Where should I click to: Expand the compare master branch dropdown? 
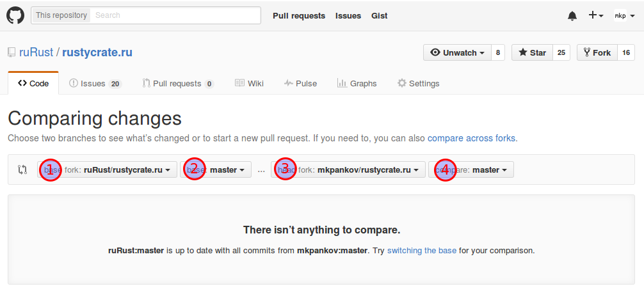(471, 169)
